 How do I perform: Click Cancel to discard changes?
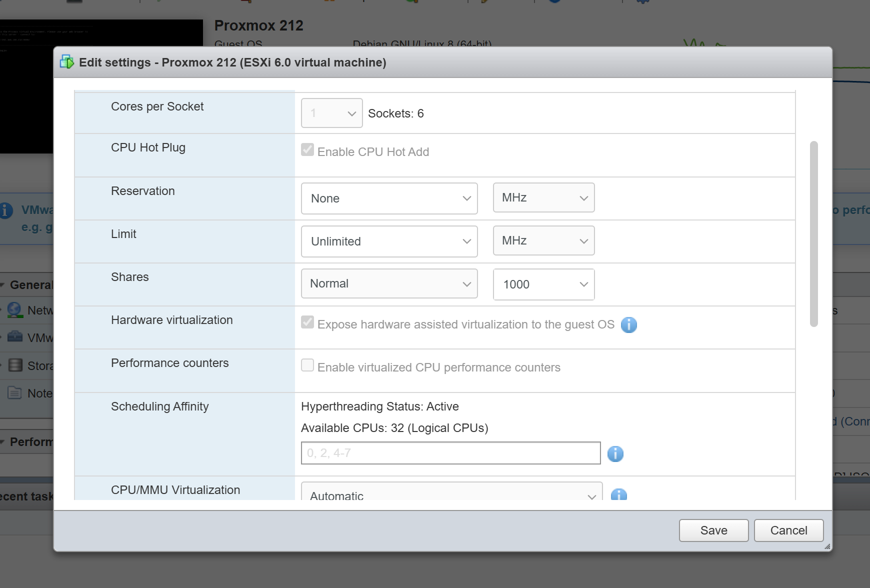789,530
